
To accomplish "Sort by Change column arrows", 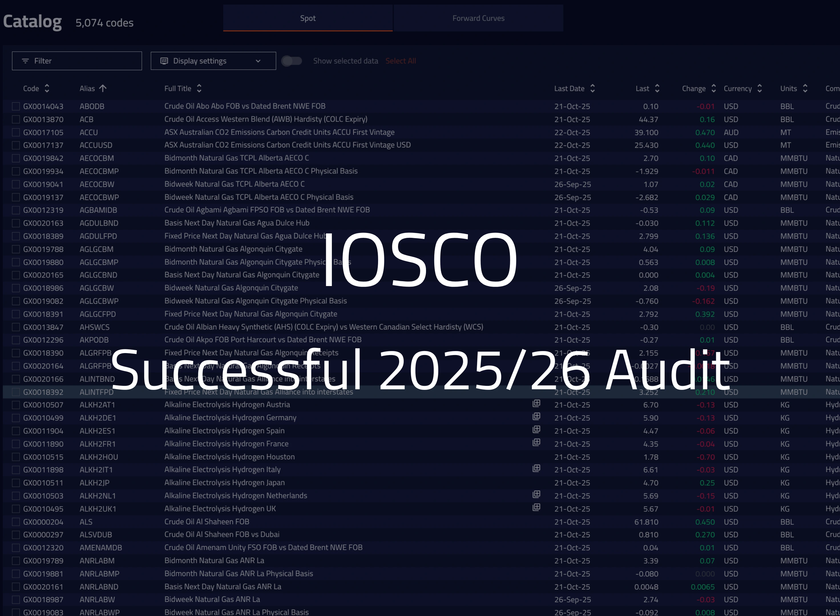I will tap(713, 88).
